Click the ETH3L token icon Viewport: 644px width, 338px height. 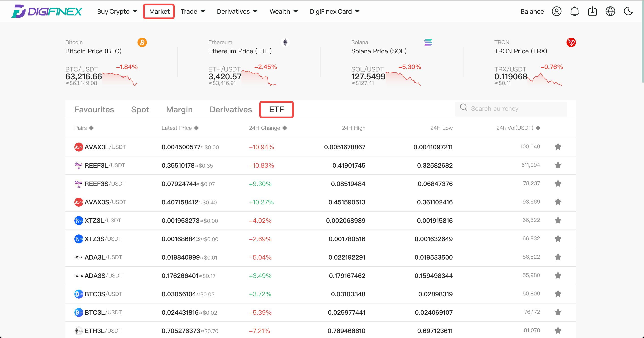click(79, 331)
